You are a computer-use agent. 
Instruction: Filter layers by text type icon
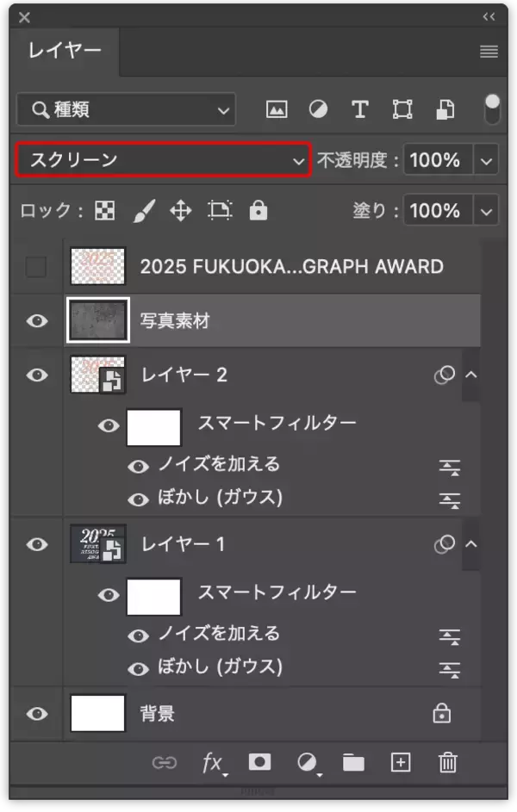pyautogui.click(x=360, y=109)
